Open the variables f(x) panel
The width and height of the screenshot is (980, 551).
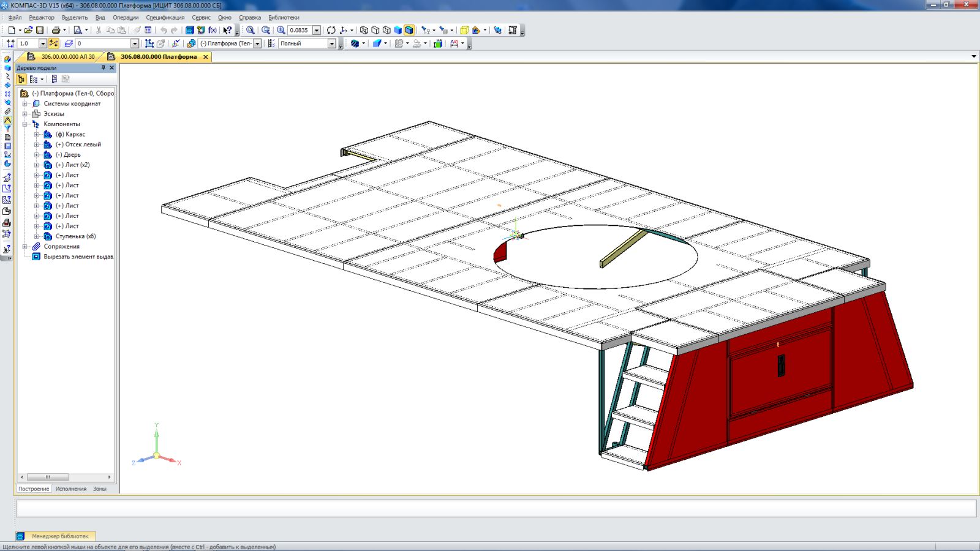coord(213,30)
